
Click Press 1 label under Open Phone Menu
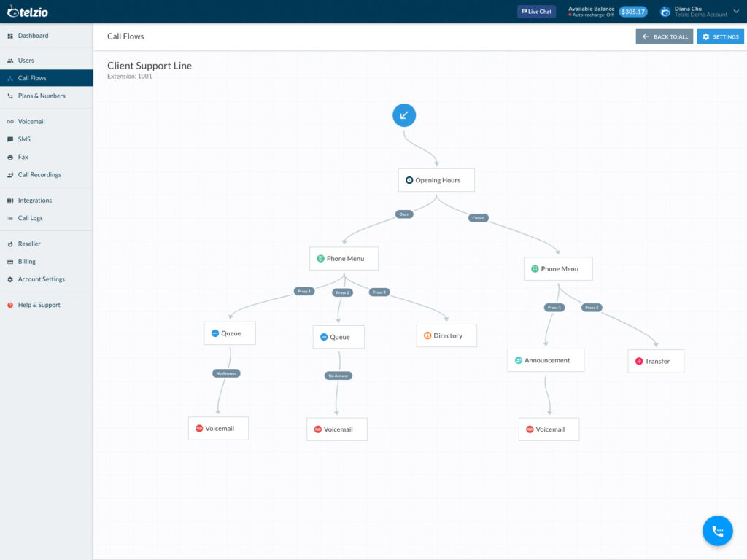304,292
